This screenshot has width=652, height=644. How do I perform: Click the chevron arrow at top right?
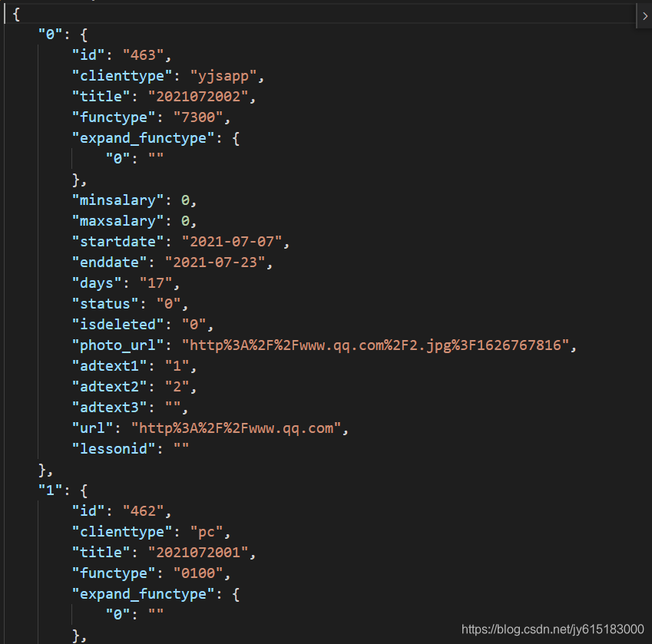pyautogui.click(x=645, y=16)
